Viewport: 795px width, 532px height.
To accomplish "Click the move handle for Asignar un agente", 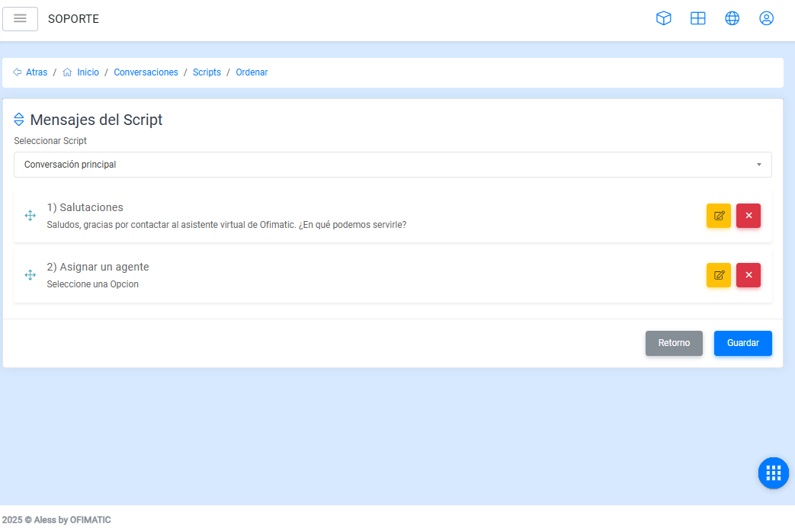I will click(30, 275).
